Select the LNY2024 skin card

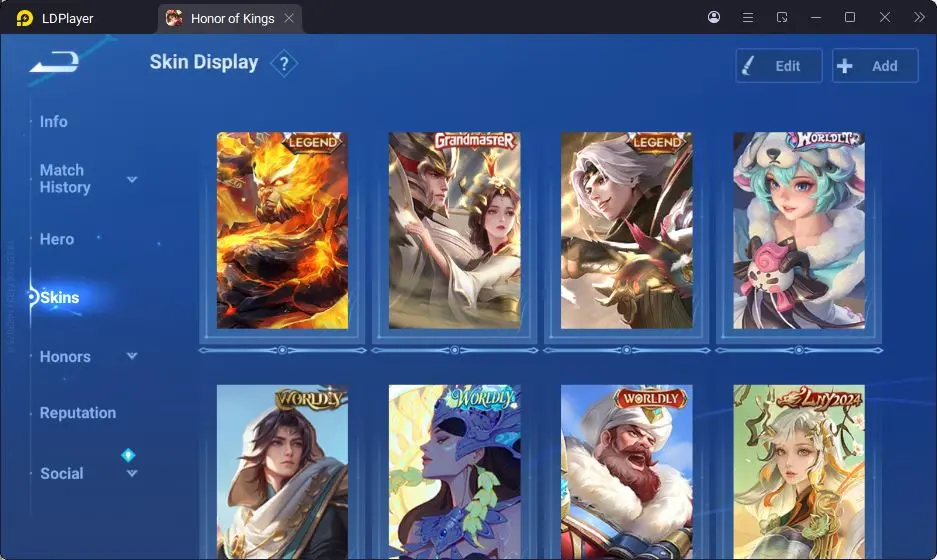[x=798, y=472]
